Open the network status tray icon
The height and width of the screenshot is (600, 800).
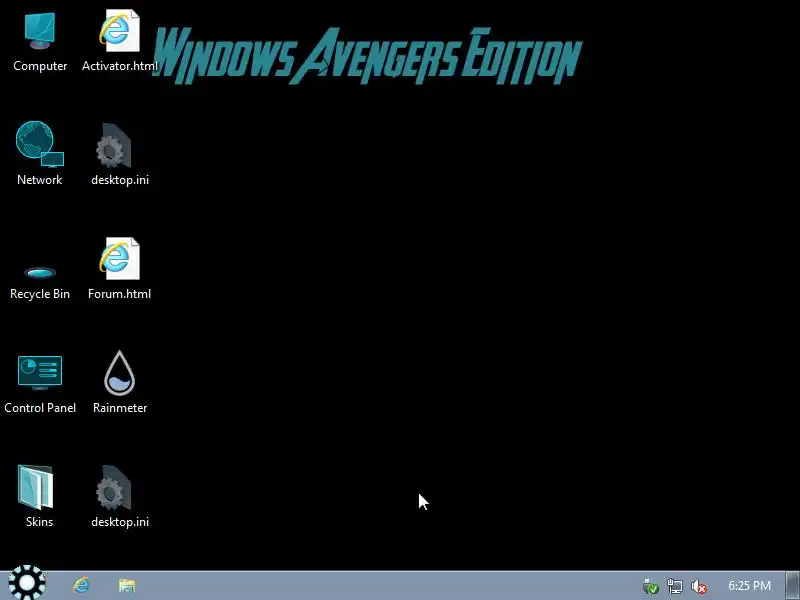point(674,586)
